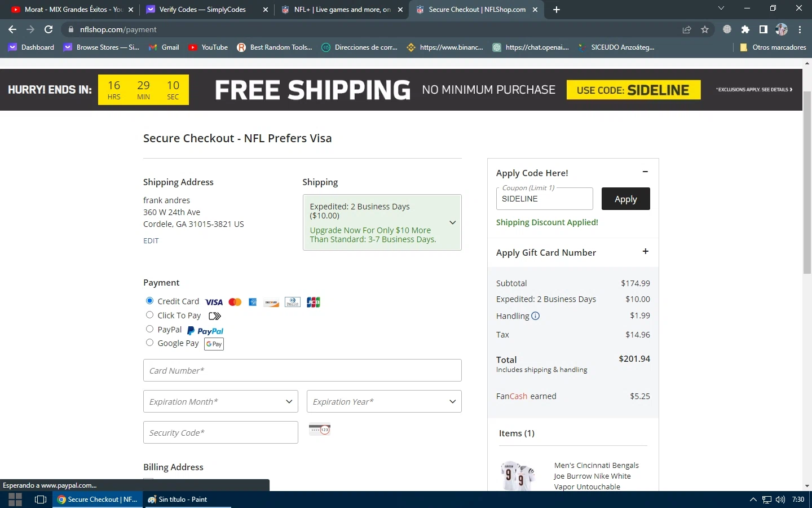Viewport: 812px width, 508px height.
Task: Open a new browser tab
Action: (x=557, y=10)
